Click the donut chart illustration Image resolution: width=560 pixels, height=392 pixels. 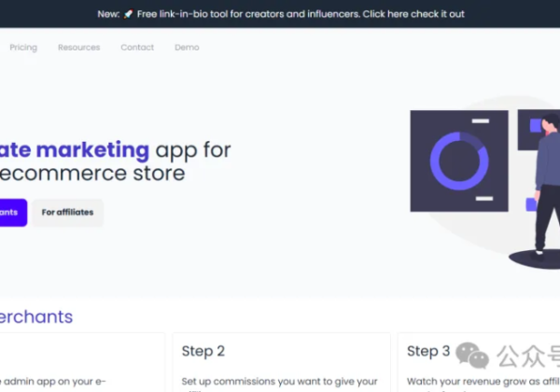pyautogui.click(x=459, y=161)
